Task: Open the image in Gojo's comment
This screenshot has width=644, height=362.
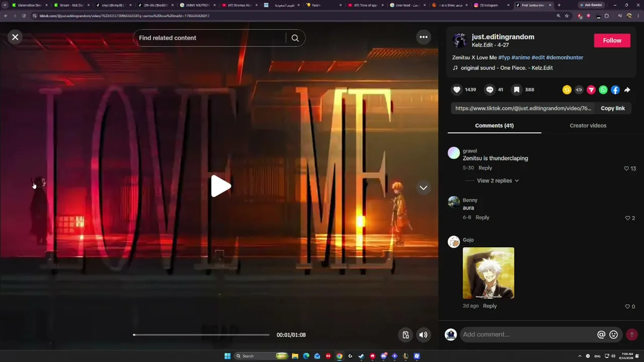Action: pos(489,273)
